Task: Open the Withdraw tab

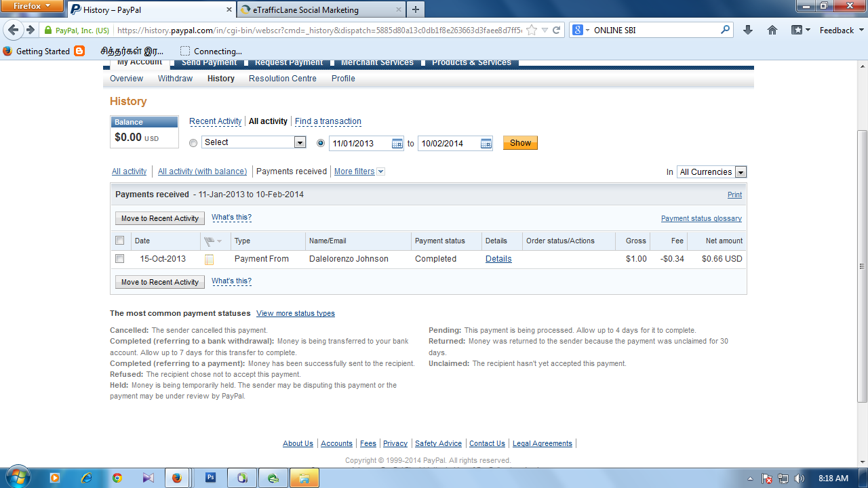Action: coord(176,79)
